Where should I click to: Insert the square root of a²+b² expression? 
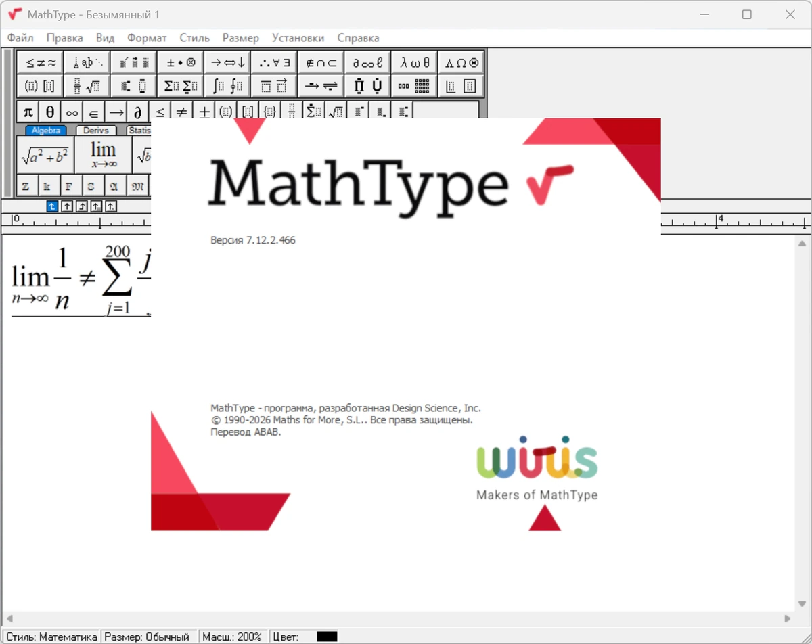pyautogui.click(x=45, y=155)
